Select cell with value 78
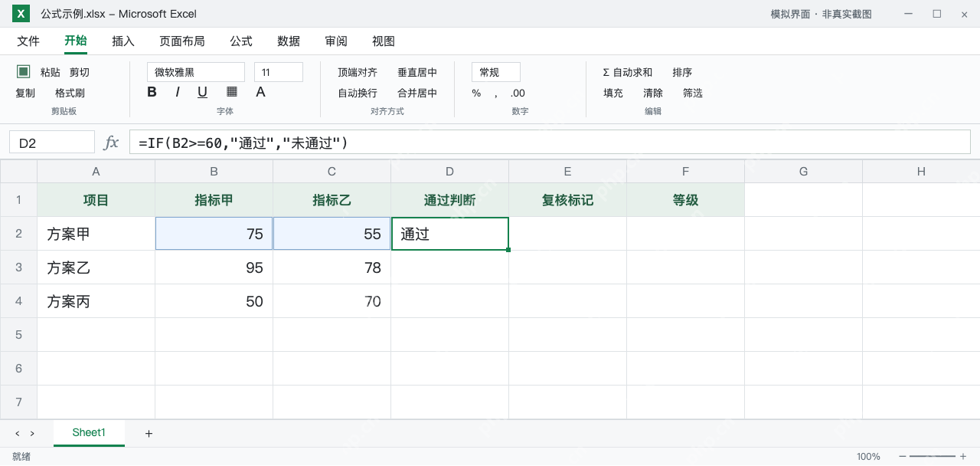 (332, 267)
